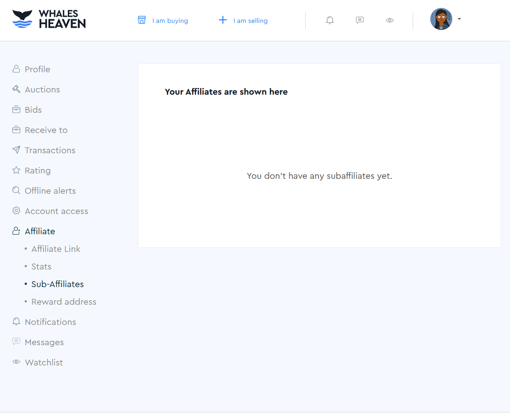
Task: Go to I am selling
Action: click(251, 21)
